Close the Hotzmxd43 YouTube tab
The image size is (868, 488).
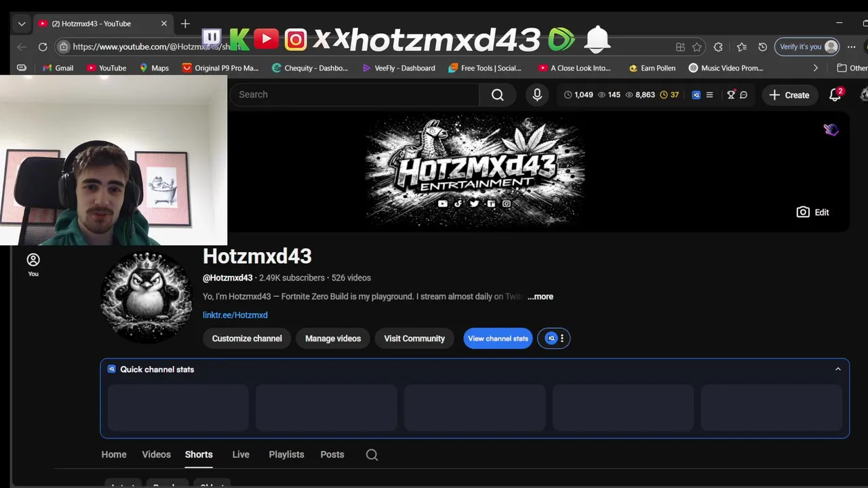163,24
